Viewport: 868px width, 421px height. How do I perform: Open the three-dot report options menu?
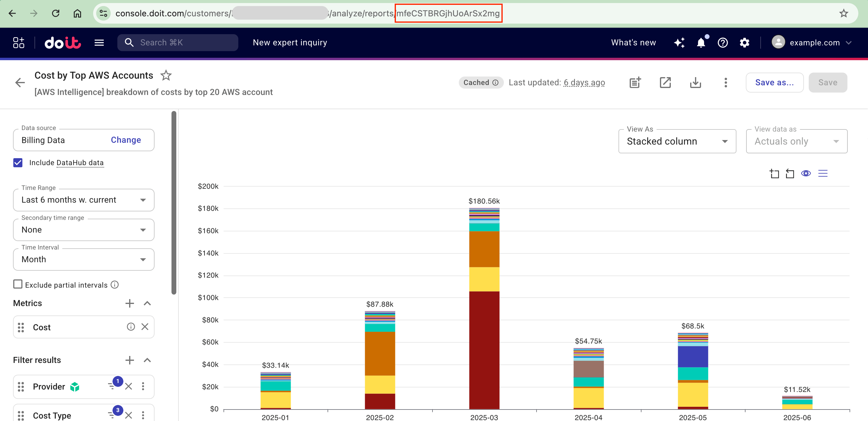pos(726,83)
